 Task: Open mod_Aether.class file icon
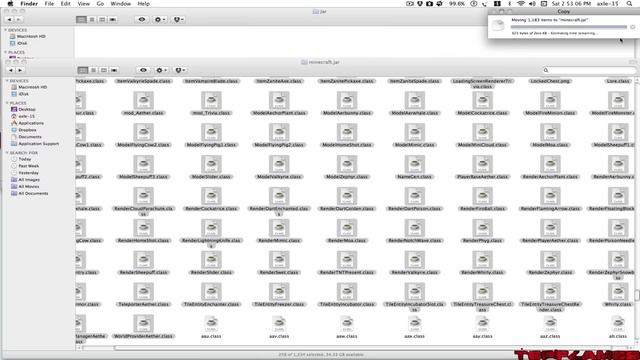click(144, 101)
